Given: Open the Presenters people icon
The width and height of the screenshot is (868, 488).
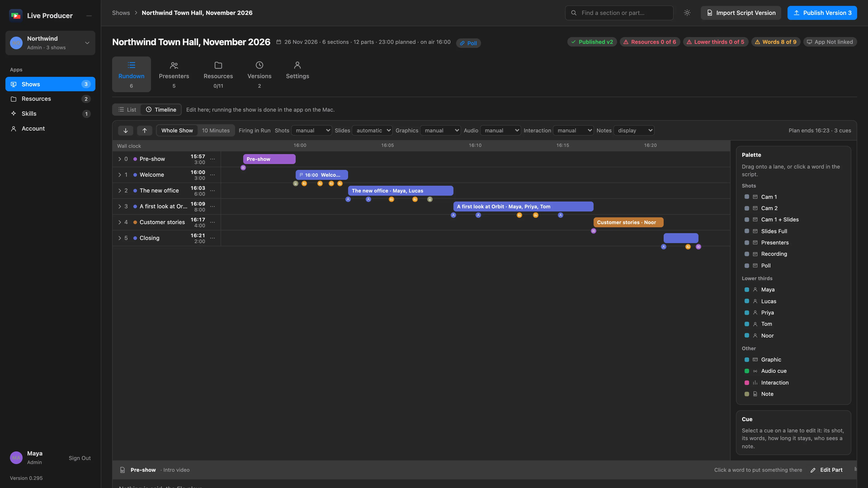Looking at the screenshot, I should [x=174, y=65].
